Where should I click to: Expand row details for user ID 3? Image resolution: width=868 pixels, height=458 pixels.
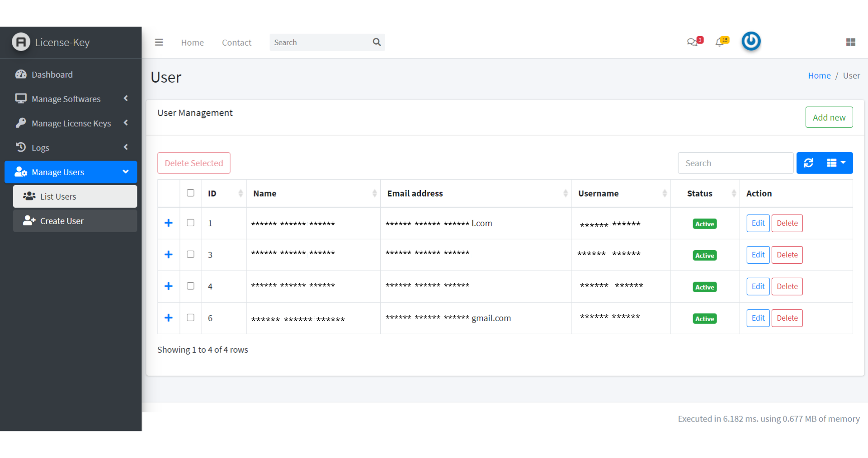coord(169,255)
